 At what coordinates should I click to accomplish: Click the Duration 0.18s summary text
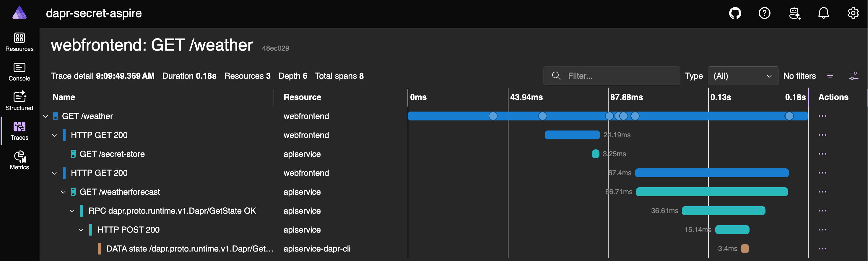189,76
